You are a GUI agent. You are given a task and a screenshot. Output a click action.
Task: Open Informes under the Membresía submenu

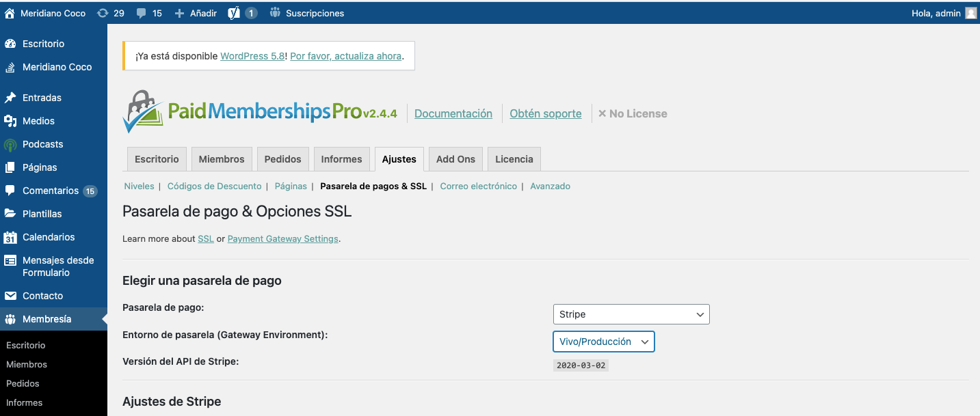coord(25,402)
